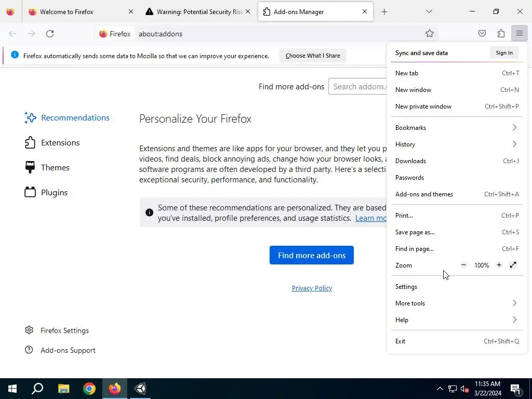532x399 pixels.
Task: Click the Learn more link in recommendations notice
Action: pyautogui.click(x=371, y=218)
